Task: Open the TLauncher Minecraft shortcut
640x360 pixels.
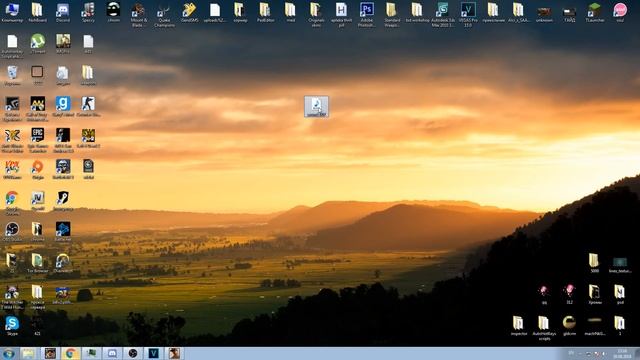Action: 594,12
